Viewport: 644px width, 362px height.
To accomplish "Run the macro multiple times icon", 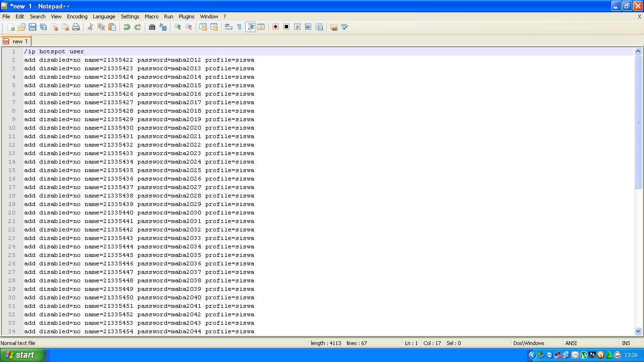I will pyautogui.click(x=308, y=27).
